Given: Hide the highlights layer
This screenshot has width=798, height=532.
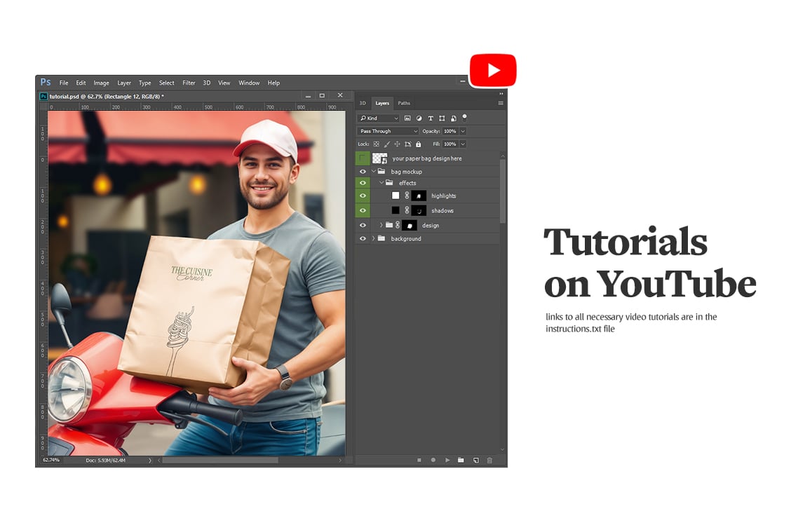Looking at the screenshot, I should (363, 195).
